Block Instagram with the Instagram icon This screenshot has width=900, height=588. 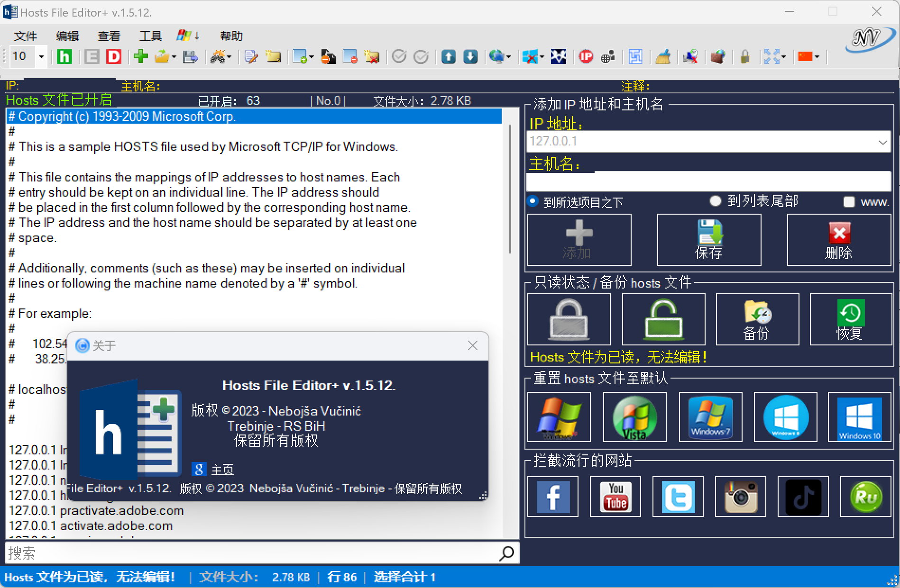click(741, 497)
